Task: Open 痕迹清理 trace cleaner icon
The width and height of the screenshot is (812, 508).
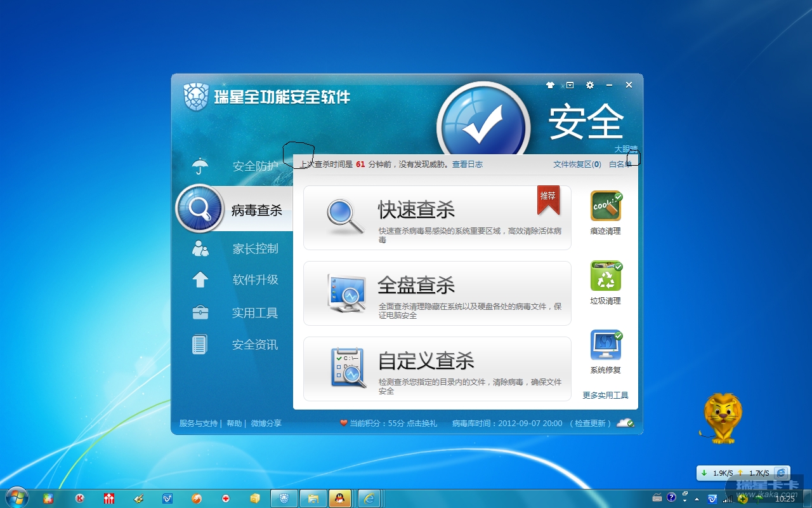Action: (606, 206)
